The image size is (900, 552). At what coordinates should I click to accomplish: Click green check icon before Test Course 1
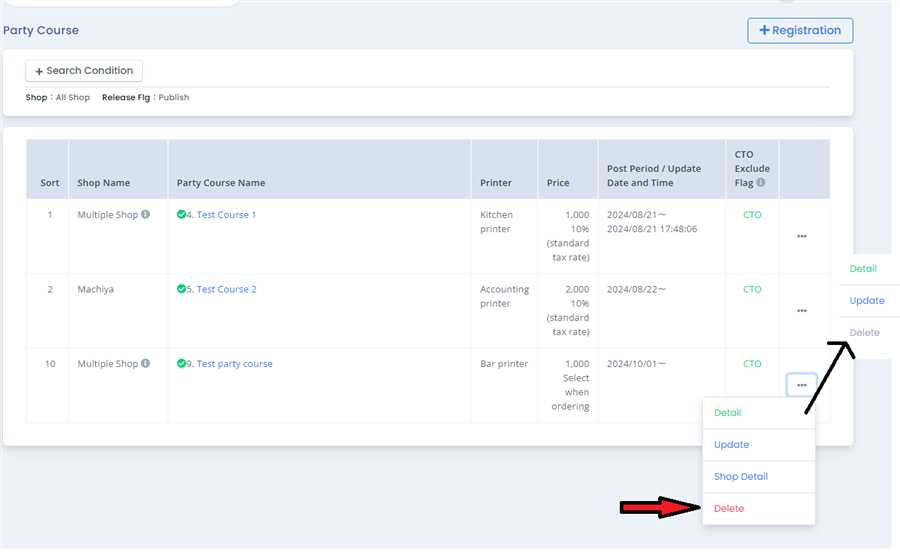tap(181, 214)
